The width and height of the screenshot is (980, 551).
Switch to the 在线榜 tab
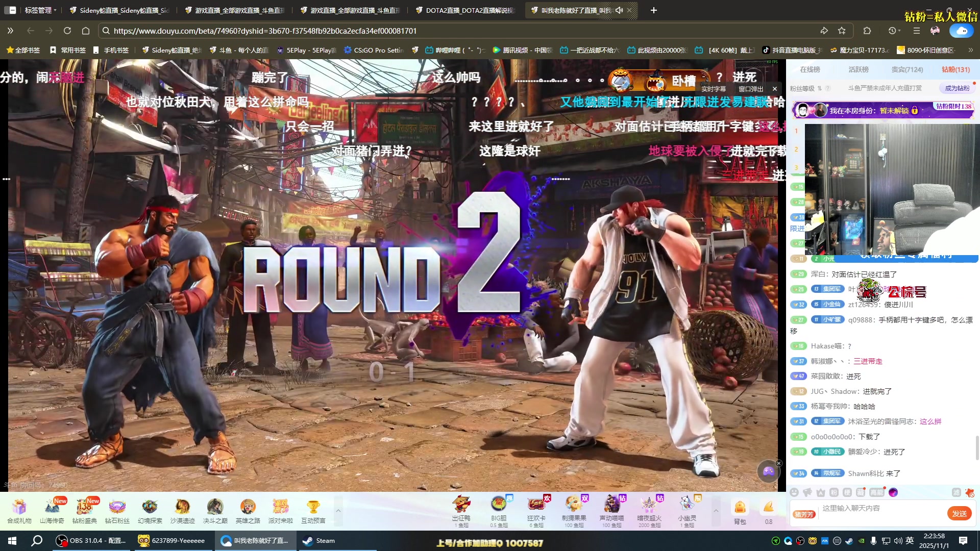tap(810, 69)
